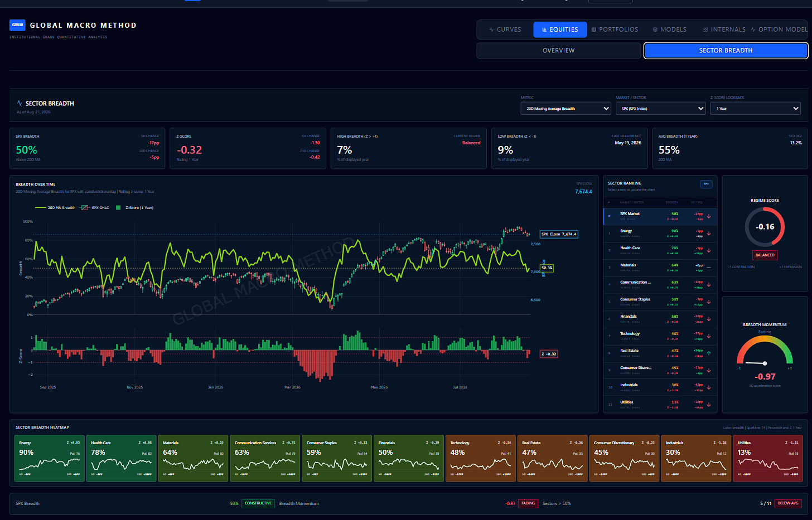The width and height of the screenshot is (812, 520).
Task: Toggle the SPX OHLC legend series
Action: click(95, 207)
